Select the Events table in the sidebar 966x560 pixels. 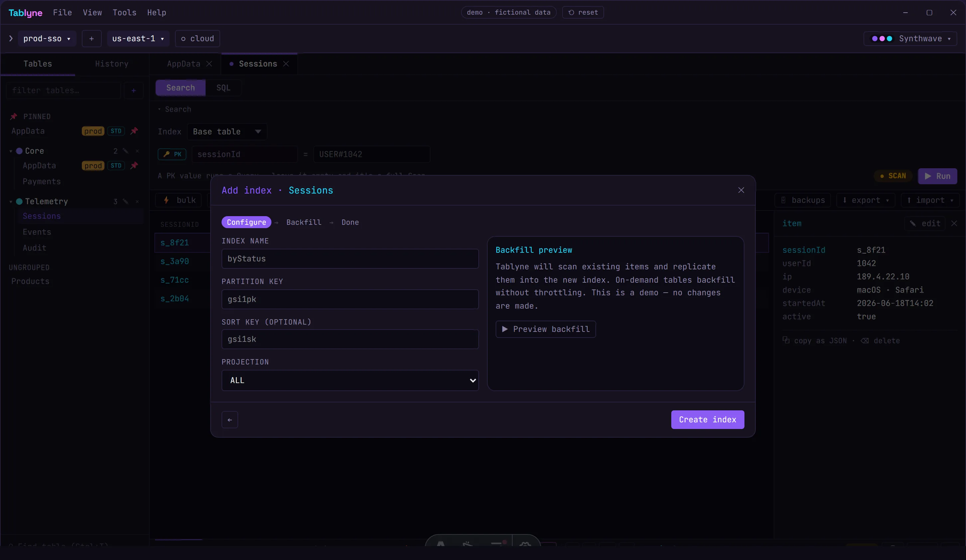[x=37, y=232]
